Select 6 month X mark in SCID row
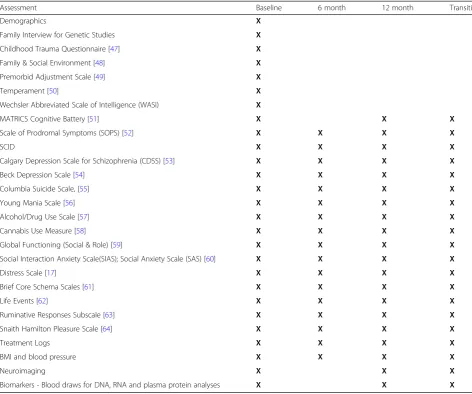472x394 pixels. (x=320, y=147)
